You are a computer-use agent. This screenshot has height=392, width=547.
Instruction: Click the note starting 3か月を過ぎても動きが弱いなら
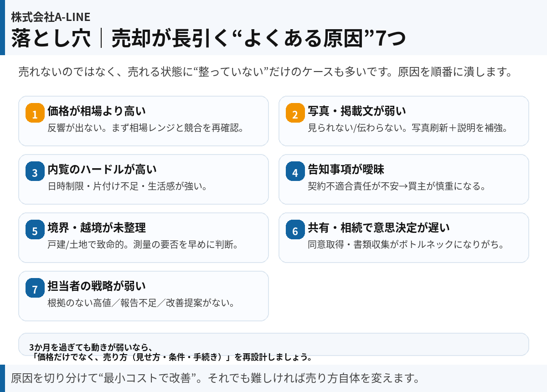coord(170,352)
